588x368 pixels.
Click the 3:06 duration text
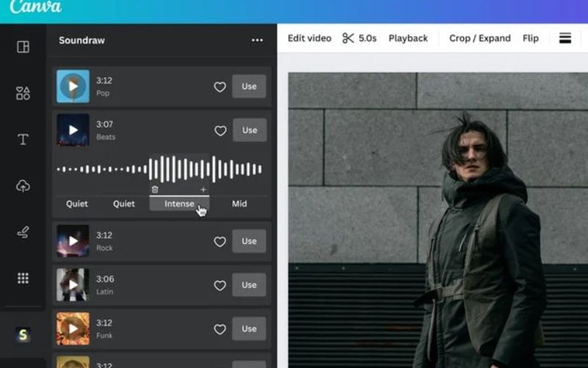pos(105,279)
